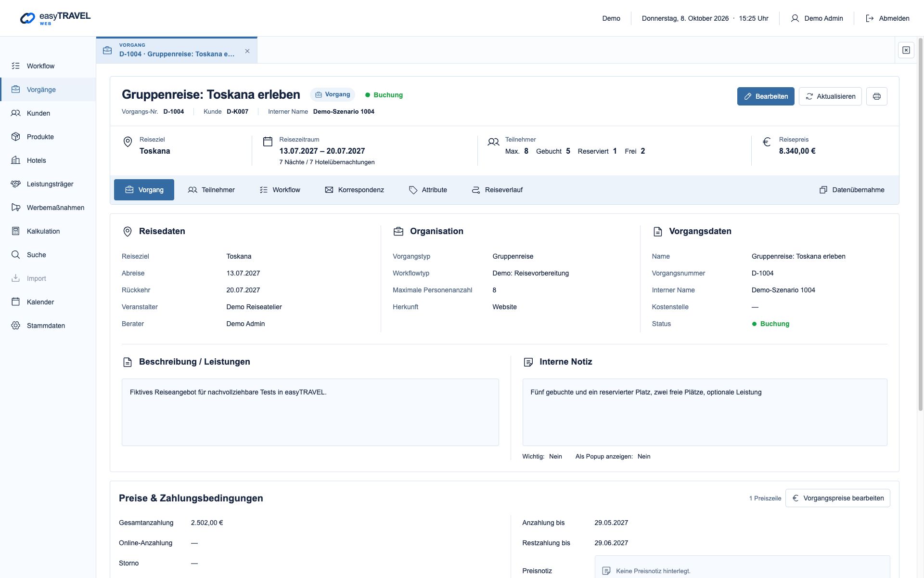
Task: Click the Demo label in the top bar
Action: (x=611, y=18)
